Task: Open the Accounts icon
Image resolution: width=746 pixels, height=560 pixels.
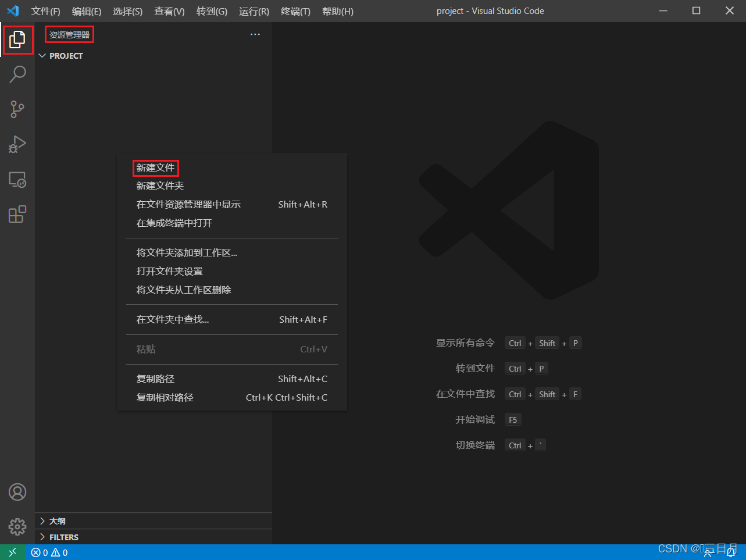Action: (17, 492)
